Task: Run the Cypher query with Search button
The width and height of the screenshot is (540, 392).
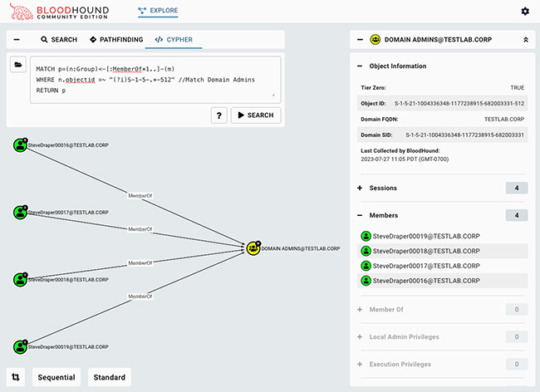Action: click(x=255, y=115)
